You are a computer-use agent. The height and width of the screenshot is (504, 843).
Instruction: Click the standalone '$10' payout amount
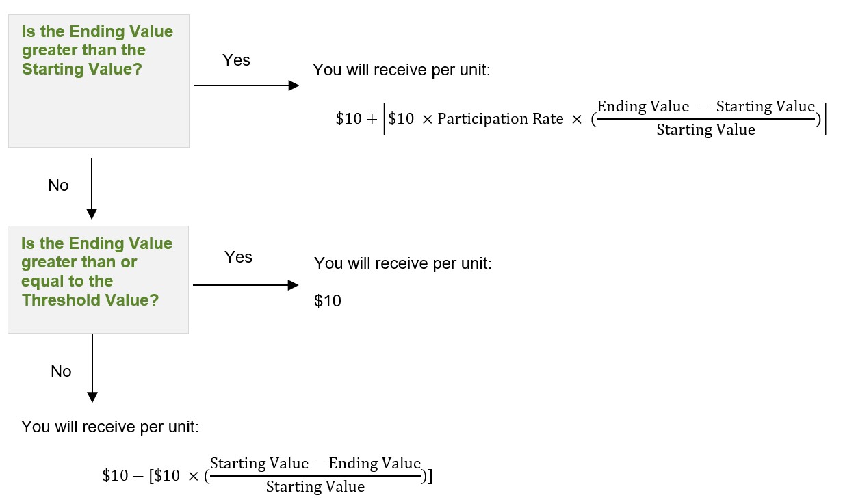pyautogui.click(x=328, y=301)
